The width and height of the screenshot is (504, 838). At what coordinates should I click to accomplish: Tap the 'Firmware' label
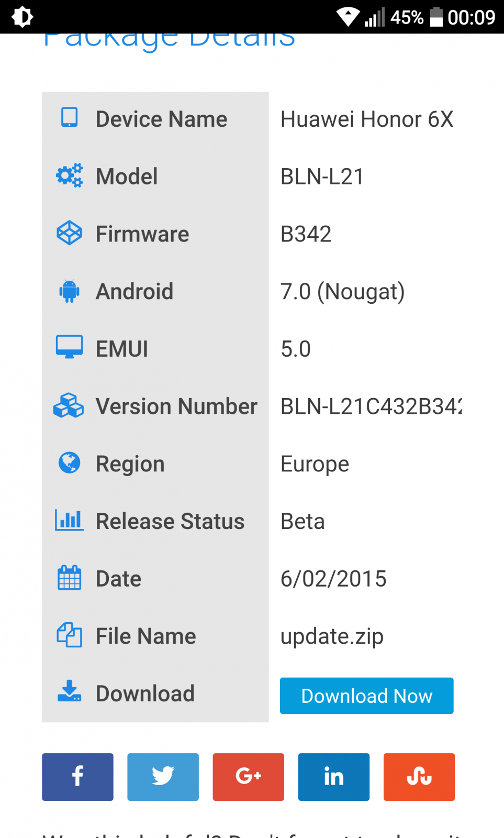point(142,234)
